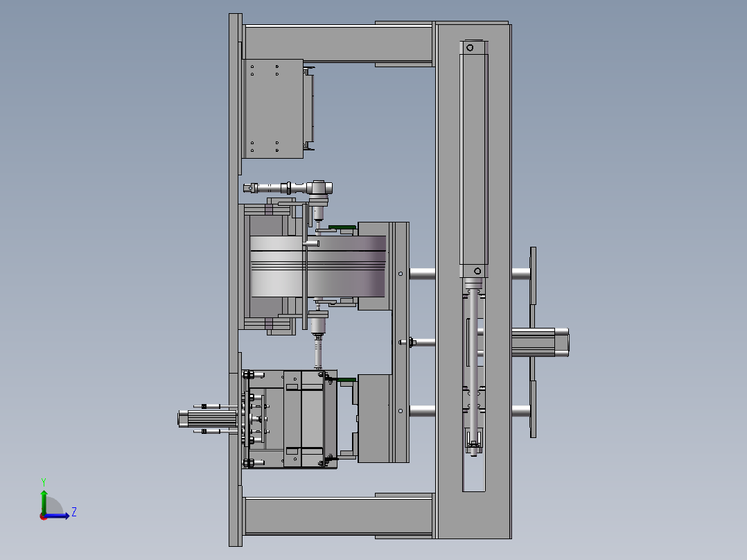Screen dimensions: 747x560
Task: Select the servo motor protruding on the right
Action: [540, 342]
